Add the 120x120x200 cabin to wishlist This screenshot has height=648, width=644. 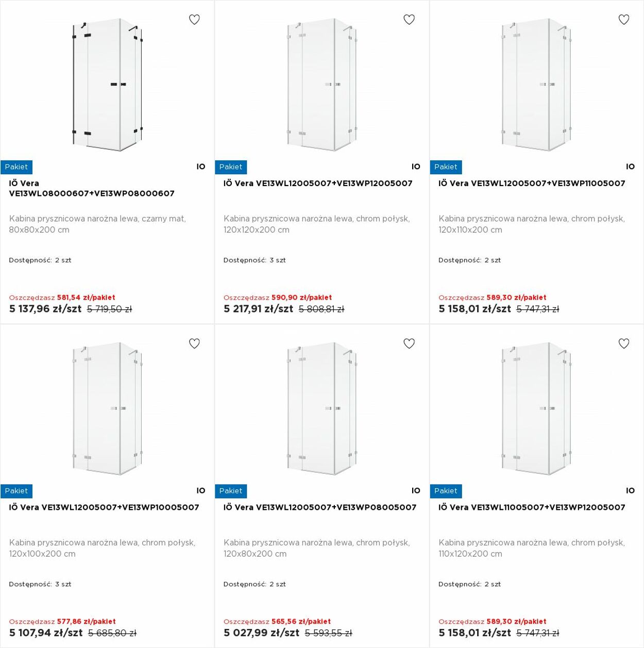coord(409,20)
